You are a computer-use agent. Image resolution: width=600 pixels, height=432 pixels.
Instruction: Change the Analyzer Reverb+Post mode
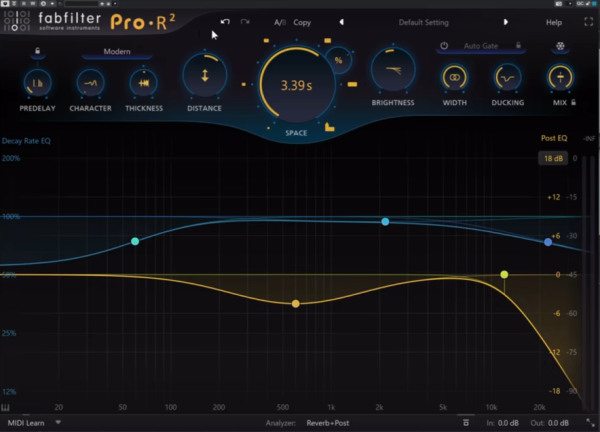click(328, 423)
